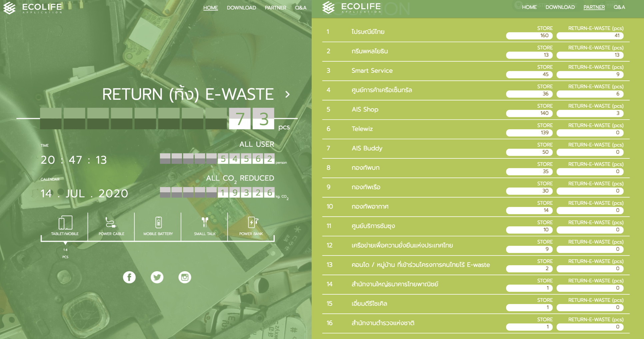Click return e-waste value 41

point(590,36)
